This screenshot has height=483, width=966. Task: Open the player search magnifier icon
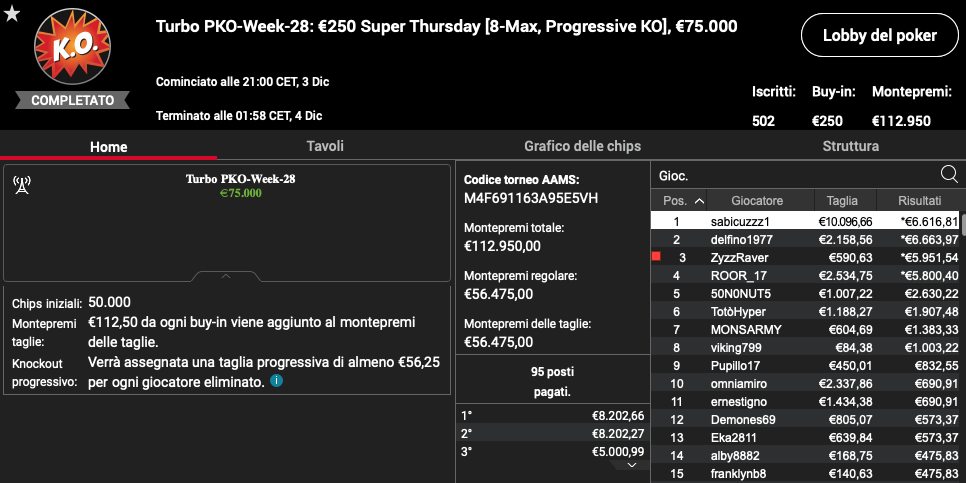(x=949, y=175)
